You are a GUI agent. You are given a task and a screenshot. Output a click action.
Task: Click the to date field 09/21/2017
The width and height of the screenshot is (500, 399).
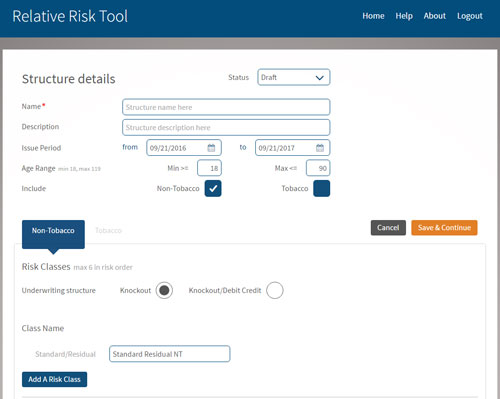pyautogui.click(x=292, y=148)
